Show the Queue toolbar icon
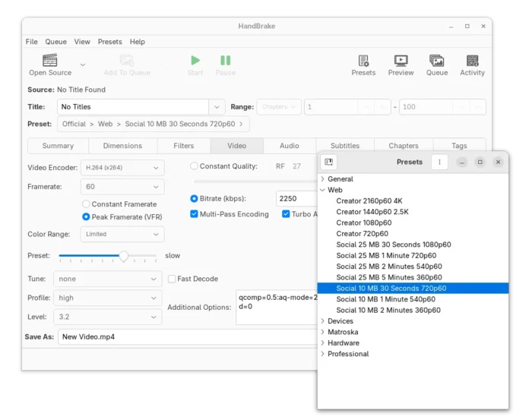 pos(437,61)
